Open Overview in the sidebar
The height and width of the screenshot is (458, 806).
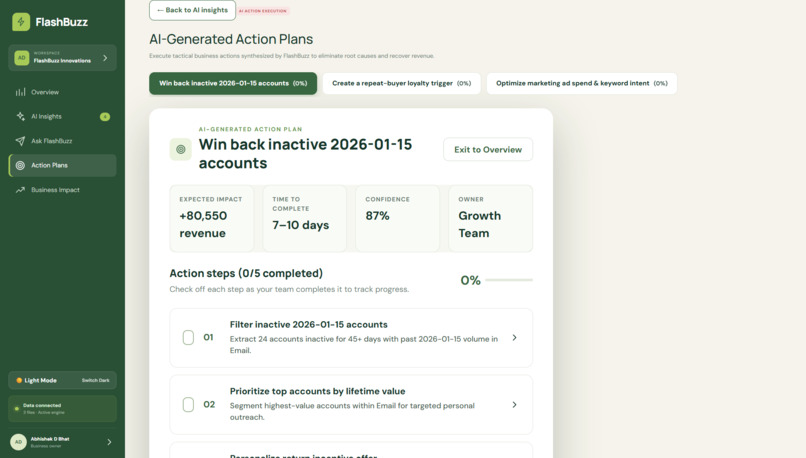pos(62,92)
